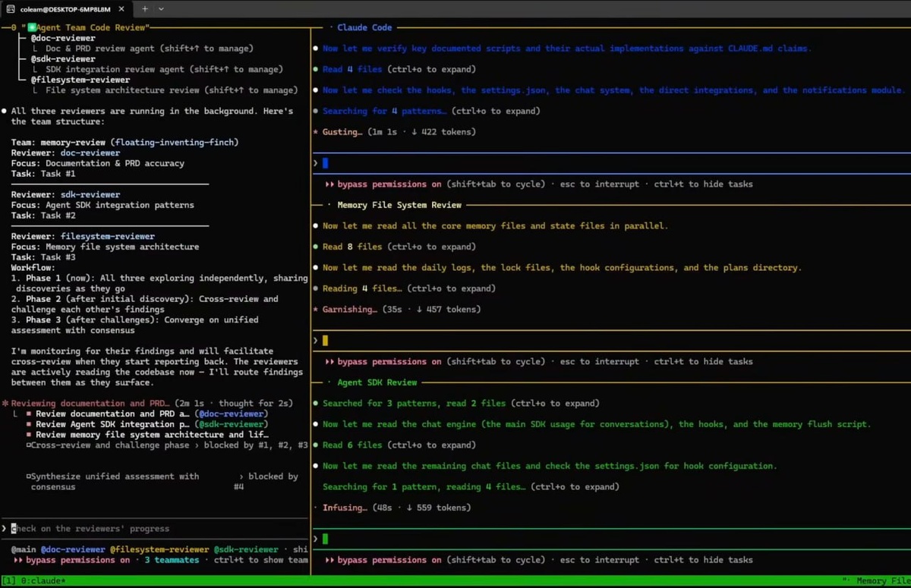Select the coleam@DESKTOP-6MP8L8M terminal tab
Screen dimensions: 911x588
click(x=66, y=9)
